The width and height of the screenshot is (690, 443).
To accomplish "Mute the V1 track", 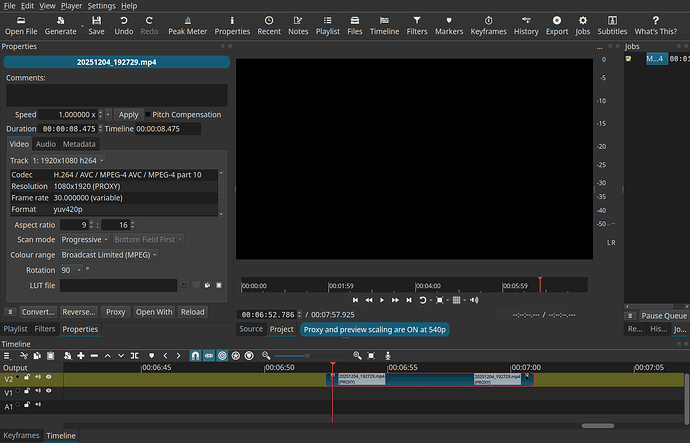I will pyautogui.click(x=38, y=391).
